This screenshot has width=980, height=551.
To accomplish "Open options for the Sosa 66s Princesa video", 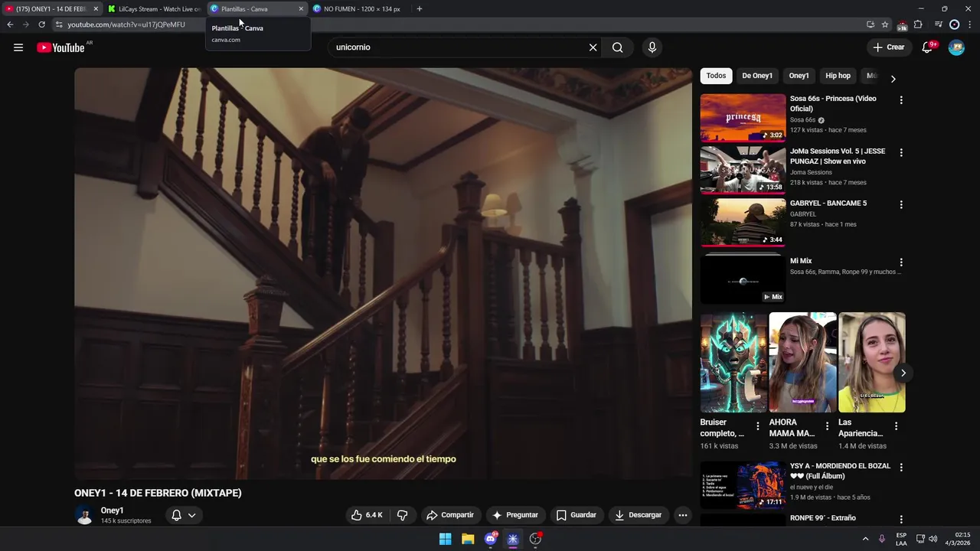I will (x=901, y=100).
